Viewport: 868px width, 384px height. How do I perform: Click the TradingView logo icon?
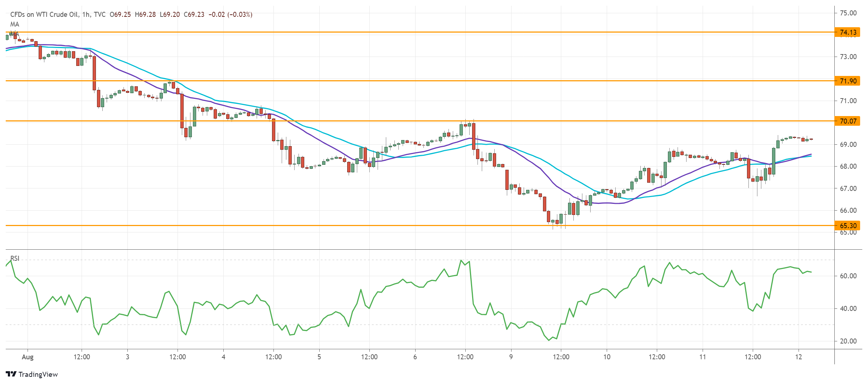point(11,374)
